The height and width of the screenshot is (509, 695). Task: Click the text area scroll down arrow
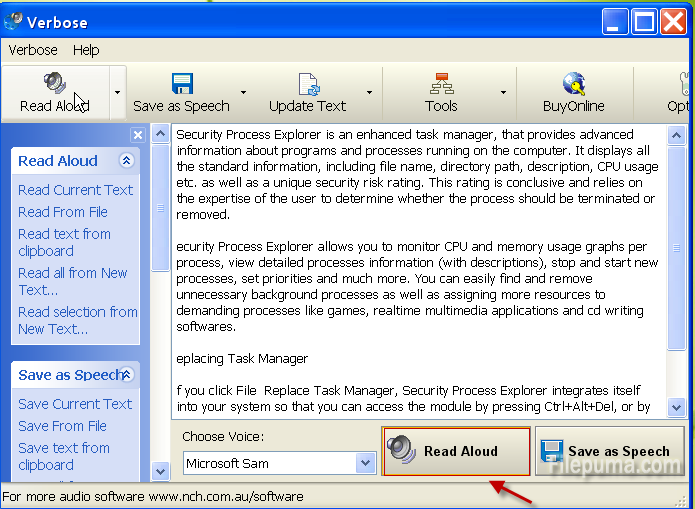point(676,407)
